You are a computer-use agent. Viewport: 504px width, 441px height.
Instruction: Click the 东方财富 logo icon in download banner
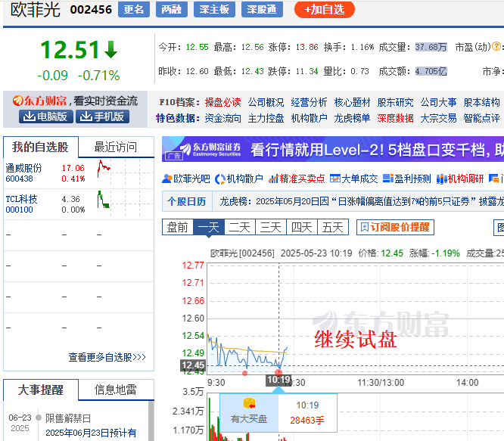pos(17,101)
